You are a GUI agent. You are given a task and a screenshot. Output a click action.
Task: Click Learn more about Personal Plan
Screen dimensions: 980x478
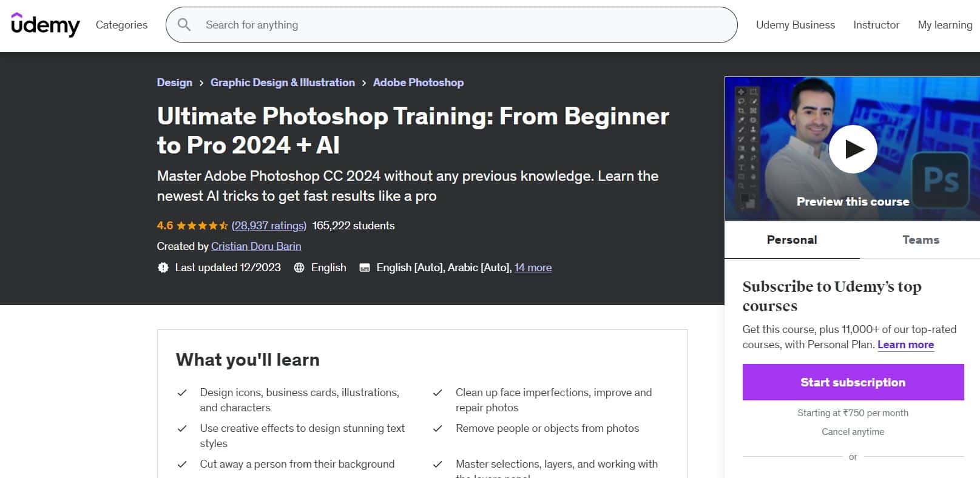(x=905, y=345)
